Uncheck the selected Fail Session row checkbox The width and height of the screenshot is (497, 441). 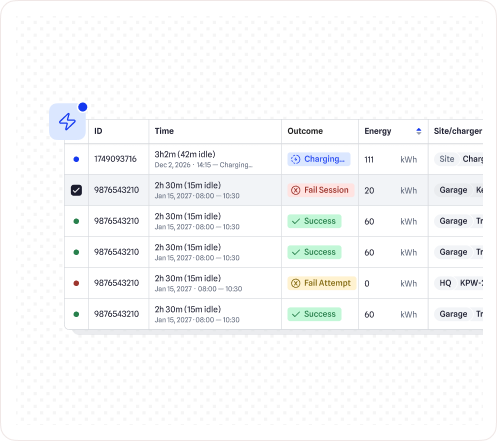coord(76,190)
